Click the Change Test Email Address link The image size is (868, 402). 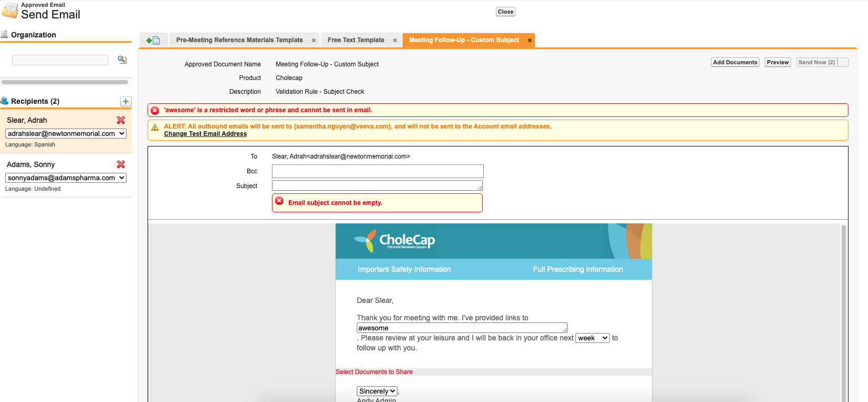click(x=205, y=134)
